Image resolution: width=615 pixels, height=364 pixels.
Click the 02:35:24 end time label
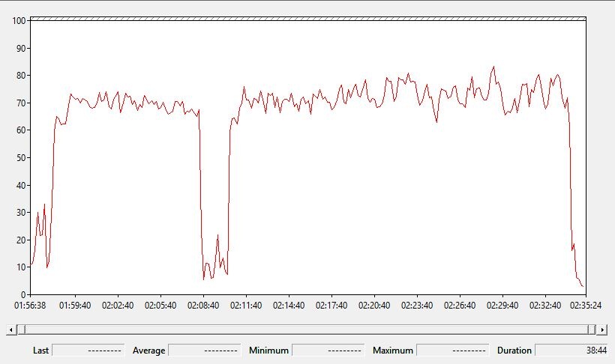[585, 306]
